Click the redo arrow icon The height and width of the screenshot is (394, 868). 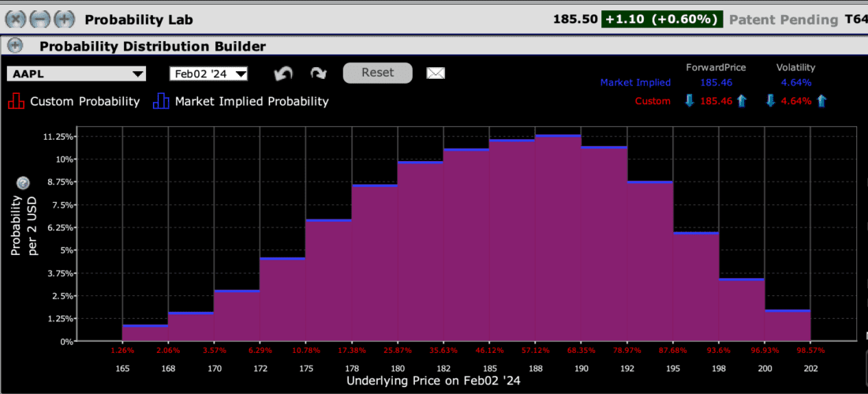(x=318, y=73)
